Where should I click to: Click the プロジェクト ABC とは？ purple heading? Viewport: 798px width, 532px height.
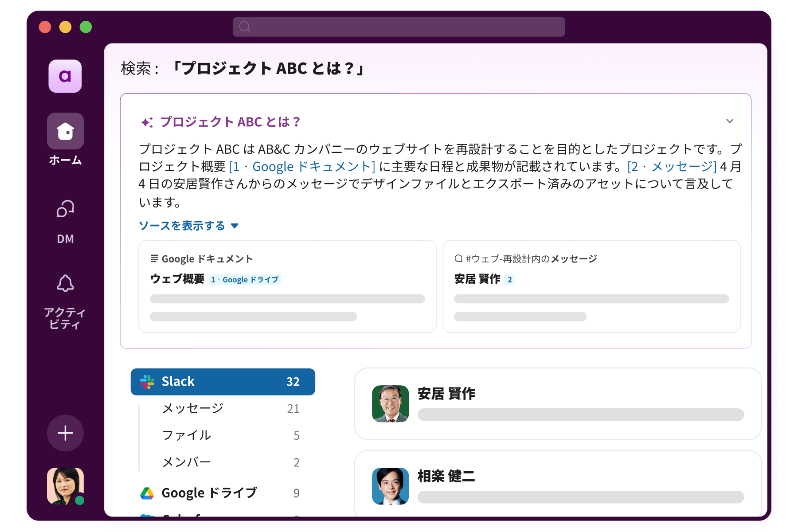click(230, 122)
